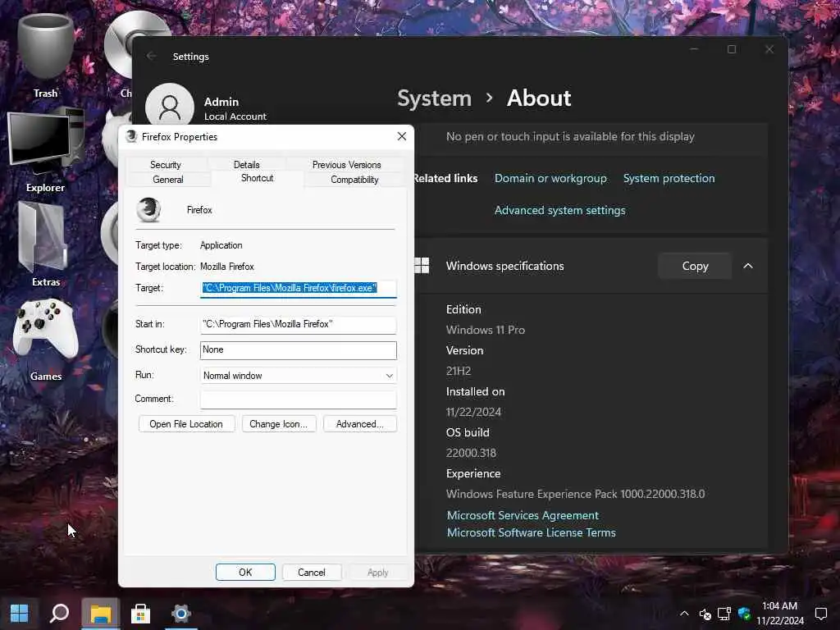This screenshot has height=630, width=840.
Task: Switch to the Security tab
Action: pos(166,164)
